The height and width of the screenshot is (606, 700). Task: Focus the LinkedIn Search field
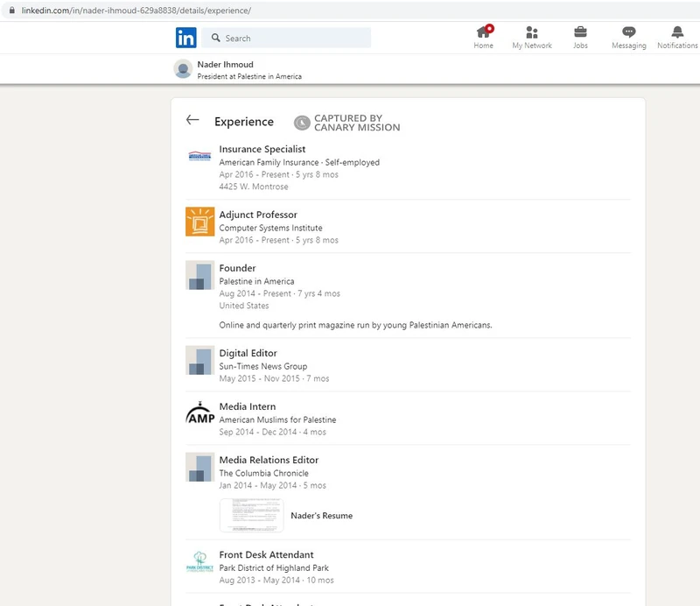click(x=286, y=38)
